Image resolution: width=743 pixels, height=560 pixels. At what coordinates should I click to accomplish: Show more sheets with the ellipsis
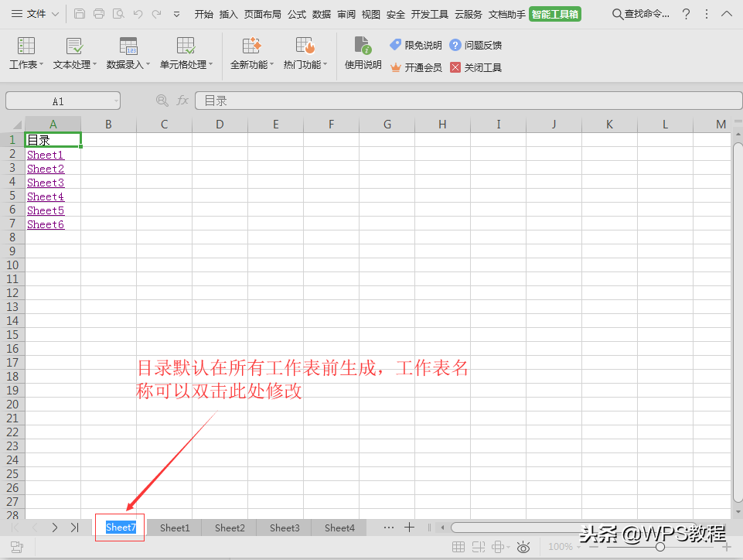[x=389, y=528]
